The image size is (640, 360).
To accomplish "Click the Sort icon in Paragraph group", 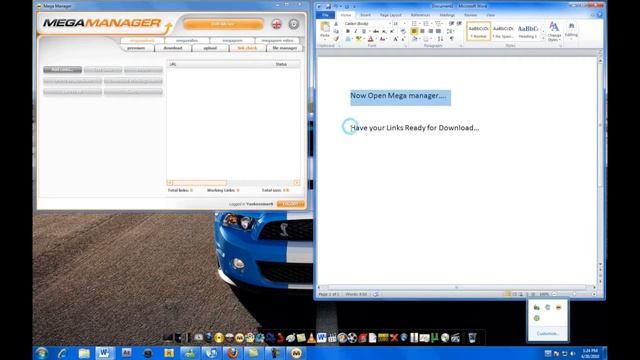I will coord(440,39).
